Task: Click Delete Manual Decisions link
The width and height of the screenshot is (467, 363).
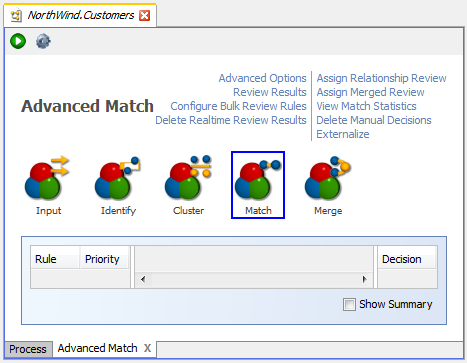Action: pyautogui.click(x=374, y=120)
